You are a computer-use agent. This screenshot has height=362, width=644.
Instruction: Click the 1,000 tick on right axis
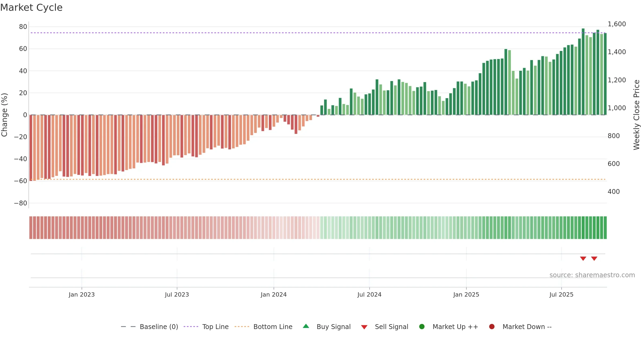617,108
